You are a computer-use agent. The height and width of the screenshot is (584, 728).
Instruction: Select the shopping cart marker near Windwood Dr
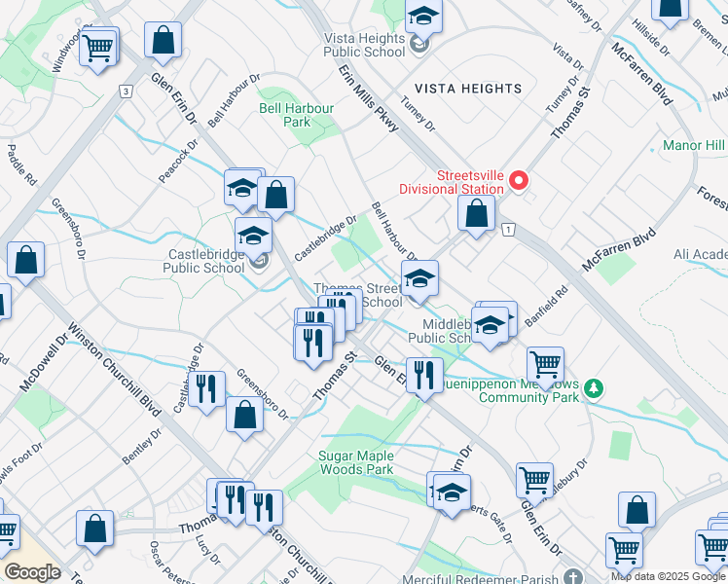[98, 46]
